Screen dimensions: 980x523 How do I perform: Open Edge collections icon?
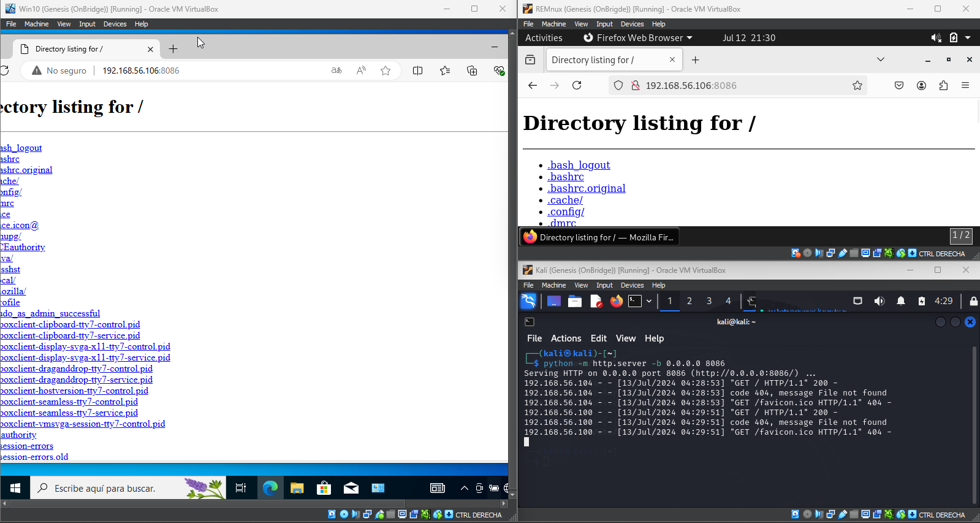coord(472,71)
